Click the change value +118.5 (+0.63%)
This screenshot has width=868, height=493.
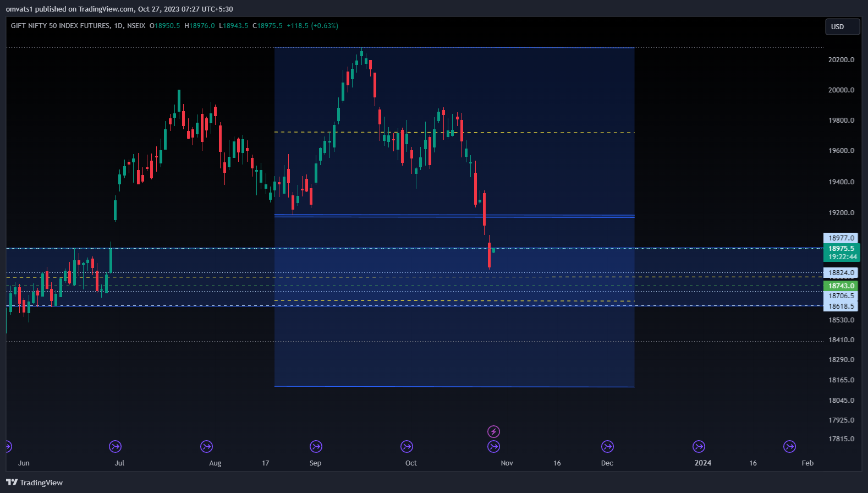point(312,26)
